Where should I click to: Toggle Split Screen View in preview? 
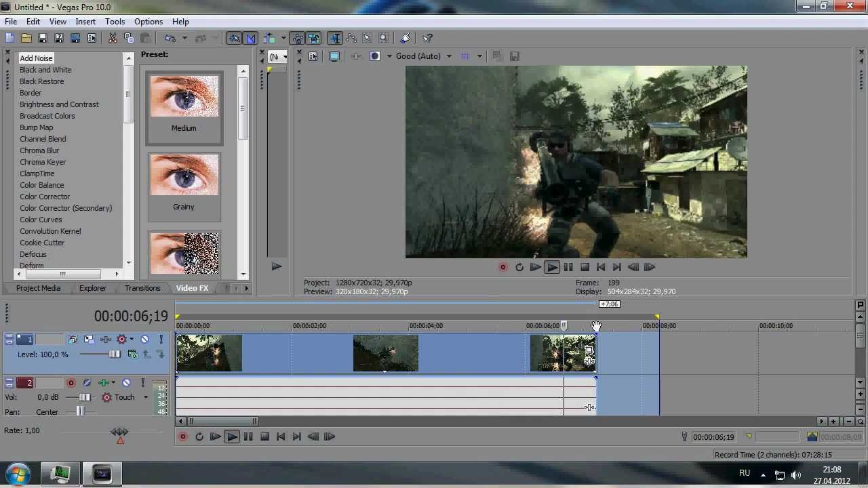click(x=374, y=56)
